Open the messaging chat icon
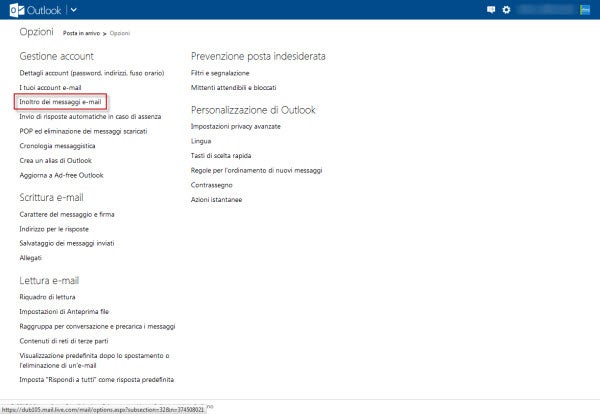Screen dimensions: 600x414 (491, 10)
